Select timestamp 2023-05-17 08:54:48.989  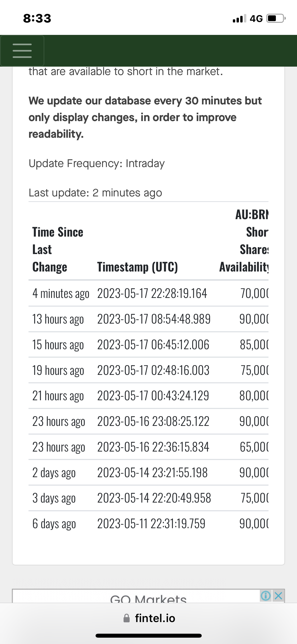click(x=154, y=319)
